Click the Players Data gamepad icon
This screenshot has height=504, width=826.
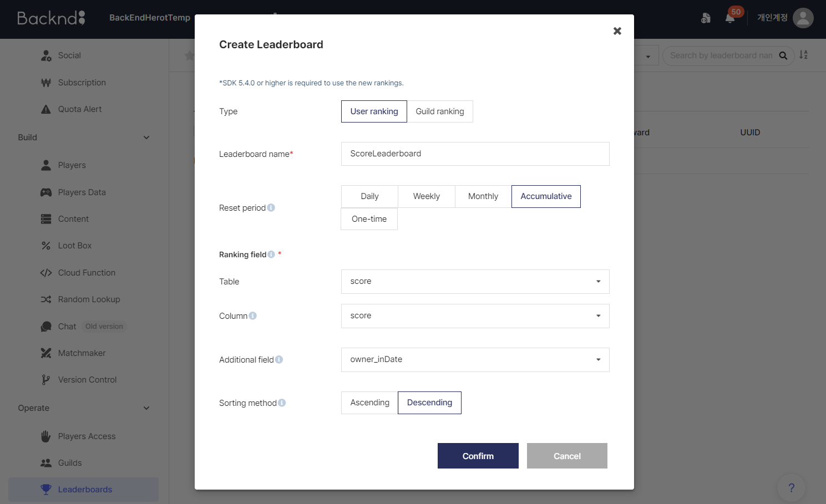pos(46,192)
